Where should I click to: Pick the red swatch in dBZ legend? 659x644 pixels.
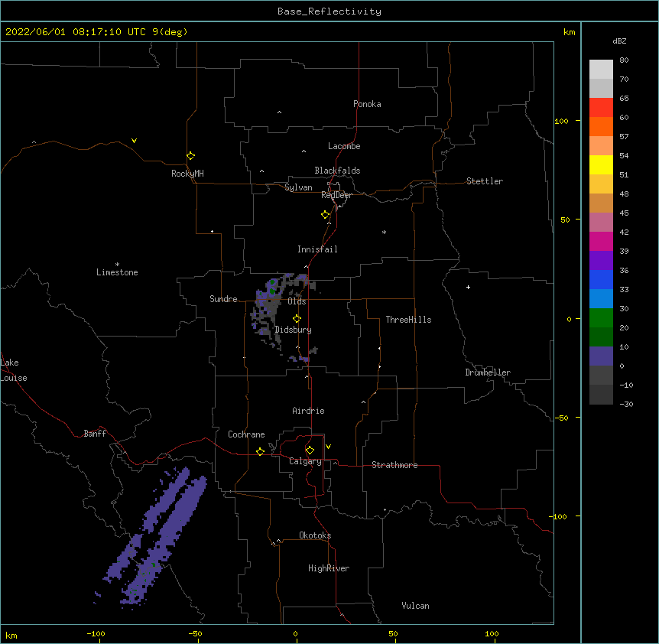pos(601,108)
